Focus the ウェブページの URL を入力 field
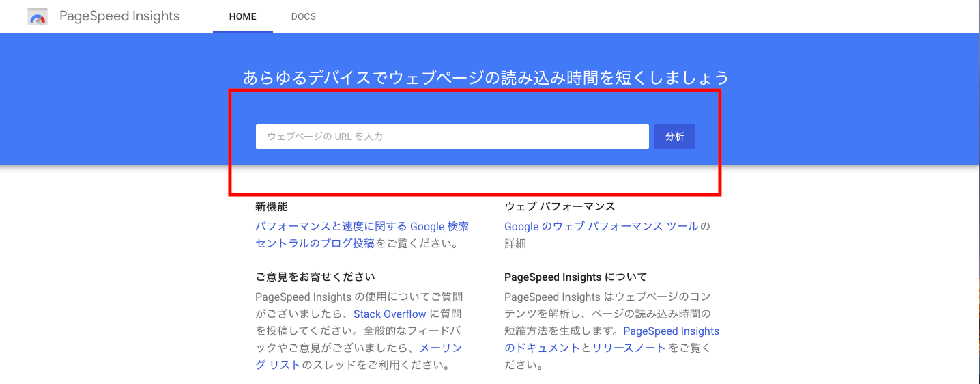This screenshot has height=384, width=980. pos(452,137)
